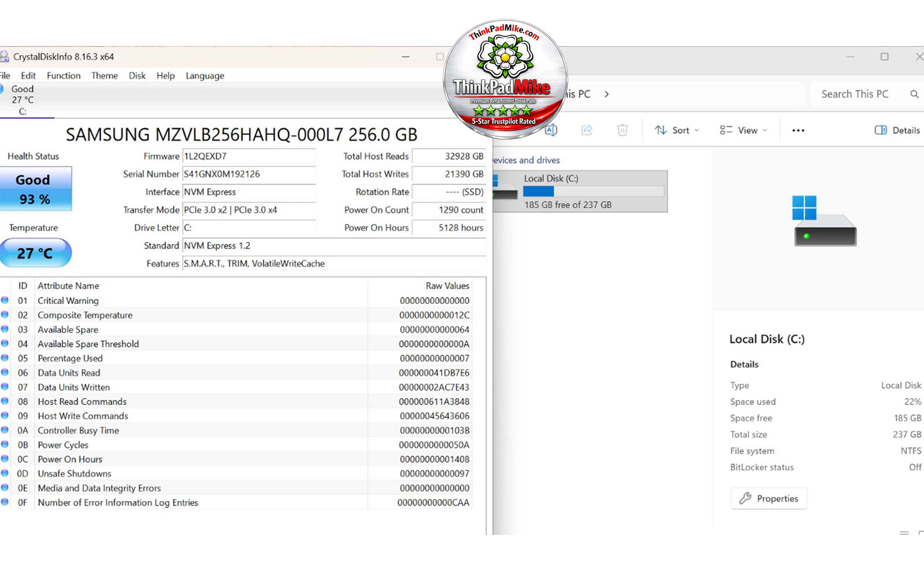Click the Serial Number field S41GNX0M192126
924x581 pixels.
[x=249, y=174]
